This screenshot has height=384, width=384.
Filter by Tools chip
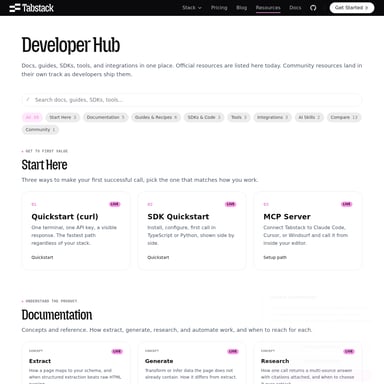coord(239,117)
